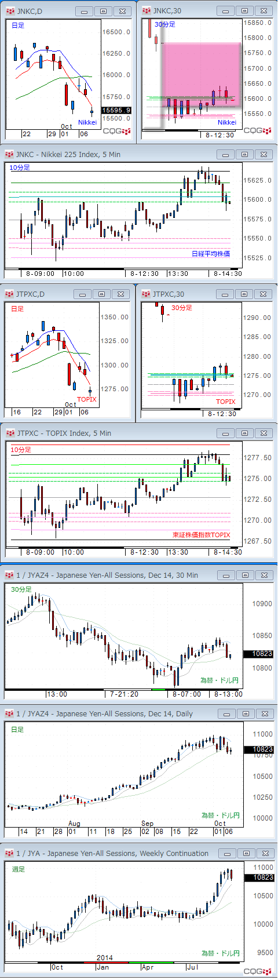The image size is (278, 980).
Task: Close the TOPIX Index 5 Min window
Action: 264,433
